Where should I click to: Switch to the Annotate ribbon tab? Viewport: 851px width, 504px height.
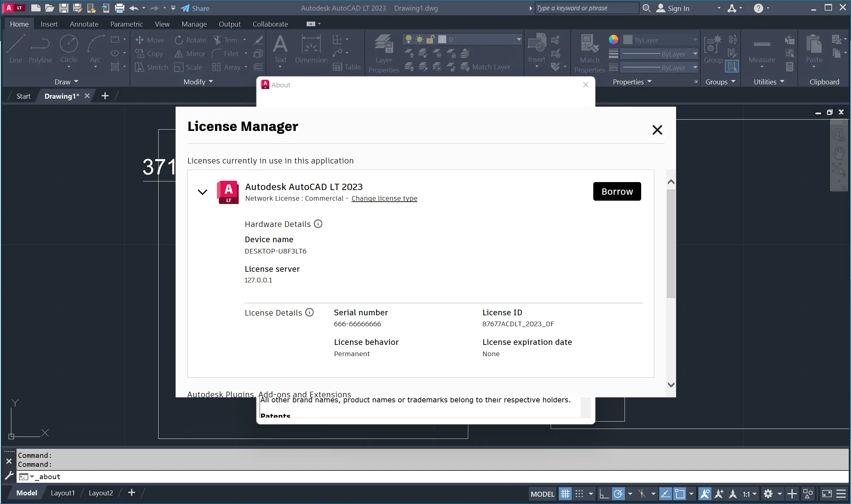pyautogui.click(x=84, y=24)
